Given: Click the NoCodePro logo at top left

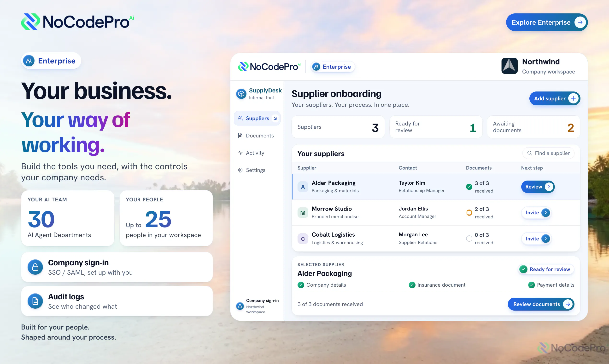Looking at the screenshot, I should (x=78, y=22).
